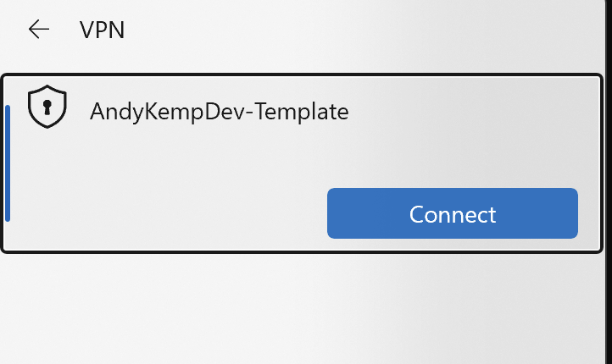Focus the highlighted VPN profile item
Screen dimensions: 612x364
pos(302,163)
